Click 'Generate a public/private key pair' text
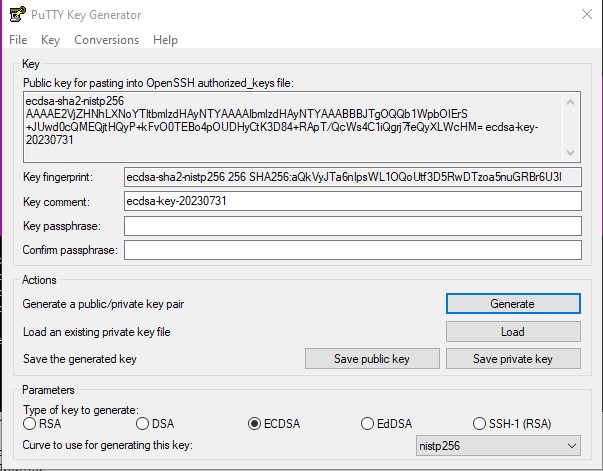603x471 pixels. click(103, 304)
